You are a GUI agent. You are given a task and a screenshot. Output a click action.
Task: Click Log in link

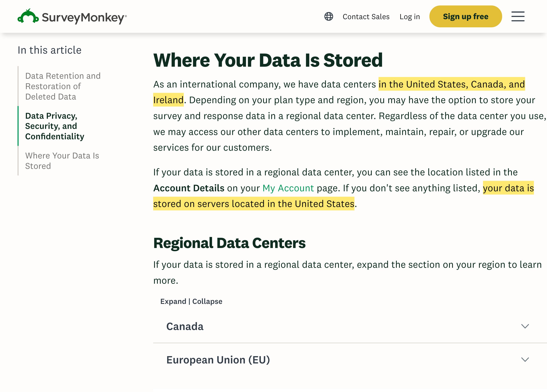click(x=409, y=17)
